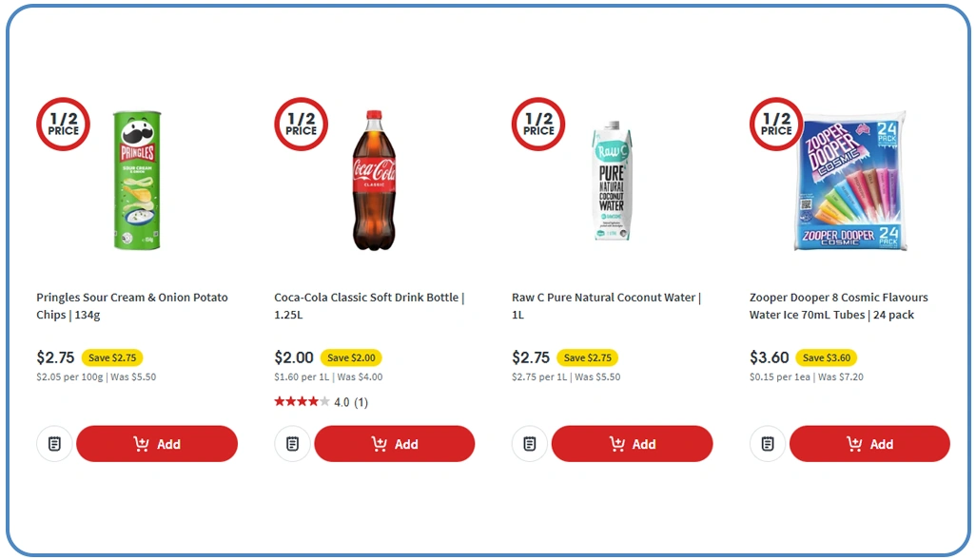View Zooper Dooper Cosmic pack image
The width and height of the screenshot is (976, 560).
pos(851,181)
